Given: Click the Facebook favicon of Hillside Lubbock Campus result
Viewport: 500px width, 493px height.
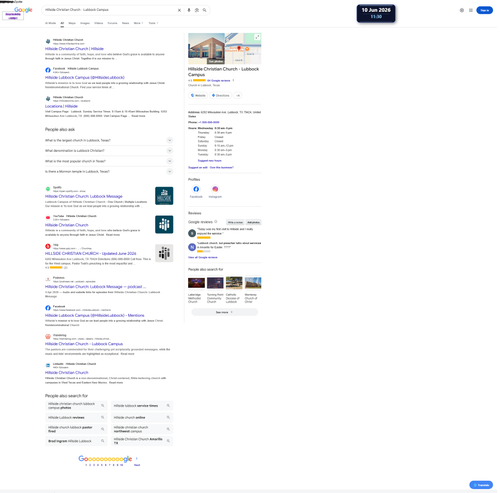Looking at the screenshot, I should click(x=48, y=70).
